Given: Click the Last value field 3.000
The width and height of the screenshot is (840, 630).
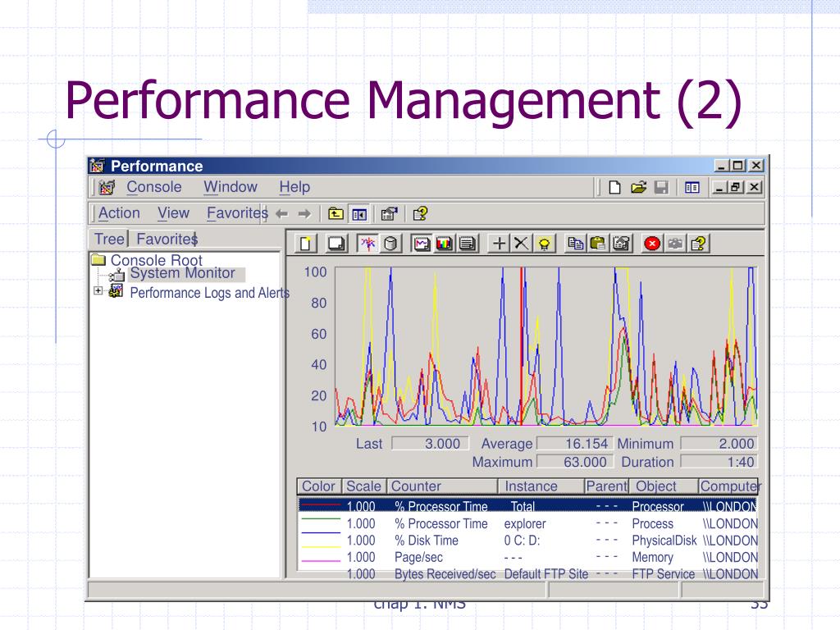Looking at the screenshot, I should [430, 444].
